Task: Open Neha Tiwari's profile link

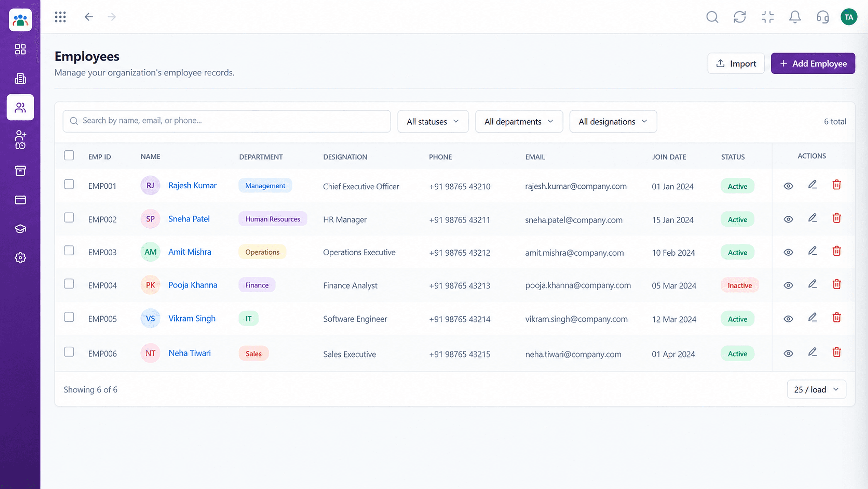Action: click(x=189, y=353)
